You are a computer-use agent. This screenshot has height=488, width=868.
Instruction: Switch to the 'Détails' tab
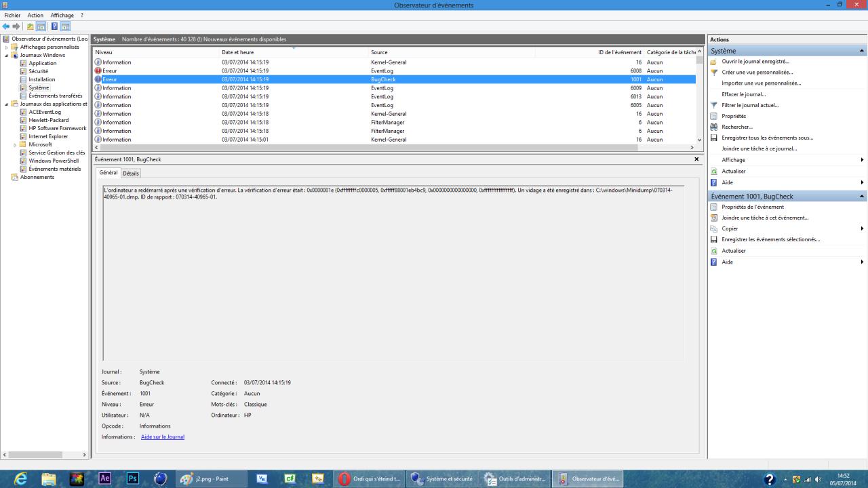click(131, 174)
